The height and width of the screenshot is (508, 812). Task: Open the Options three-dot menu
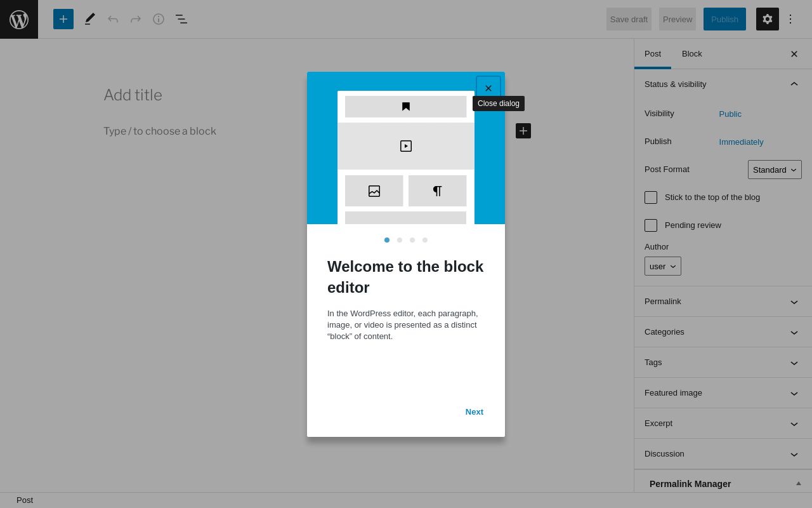[x=790, y=19]
